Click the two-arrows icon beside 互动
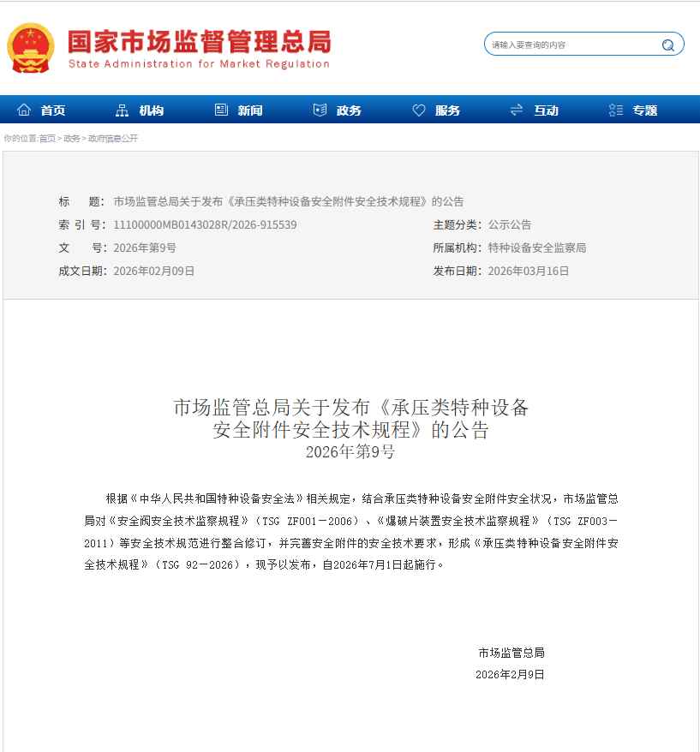 [x=517, y=110]
